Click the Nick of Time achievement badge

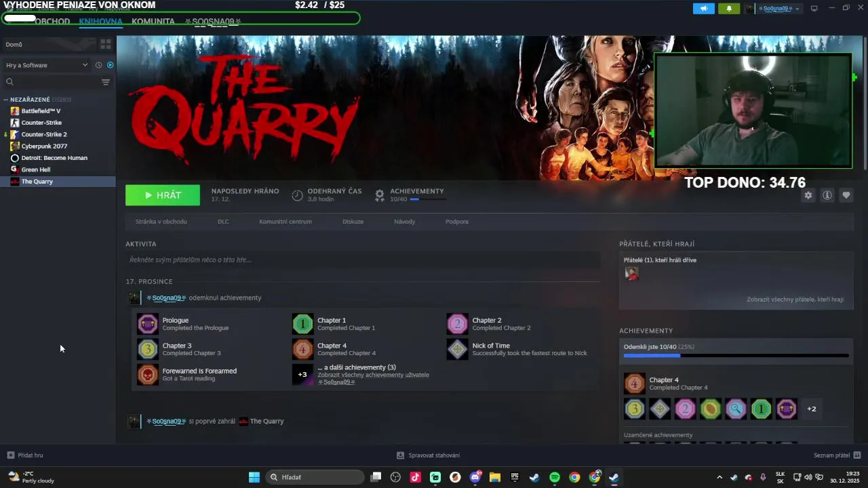458,349
